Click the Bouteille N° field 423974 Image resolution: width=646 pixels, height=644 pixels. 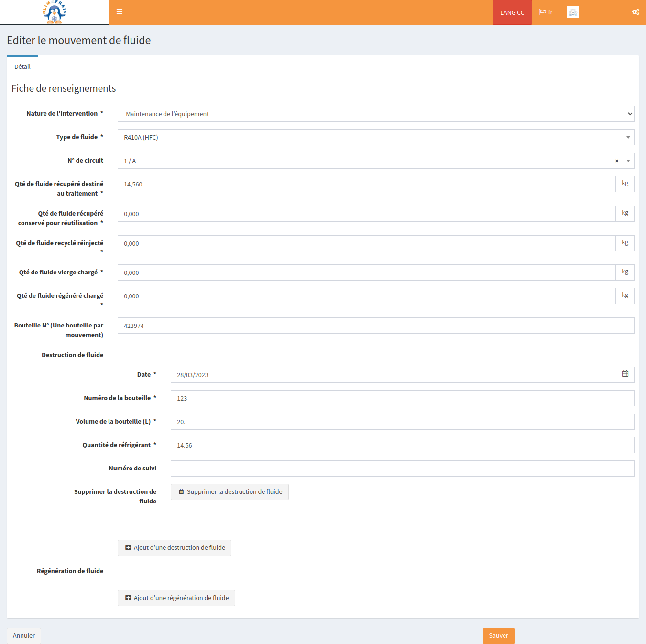pyautogui.click(x=376, y=326)
